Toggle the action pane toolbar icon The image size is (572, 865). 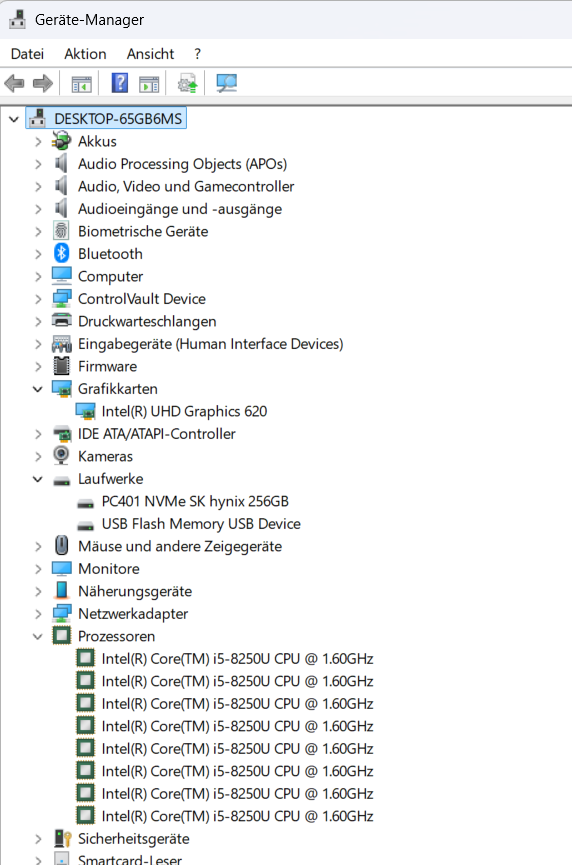(x=149, y=84)
